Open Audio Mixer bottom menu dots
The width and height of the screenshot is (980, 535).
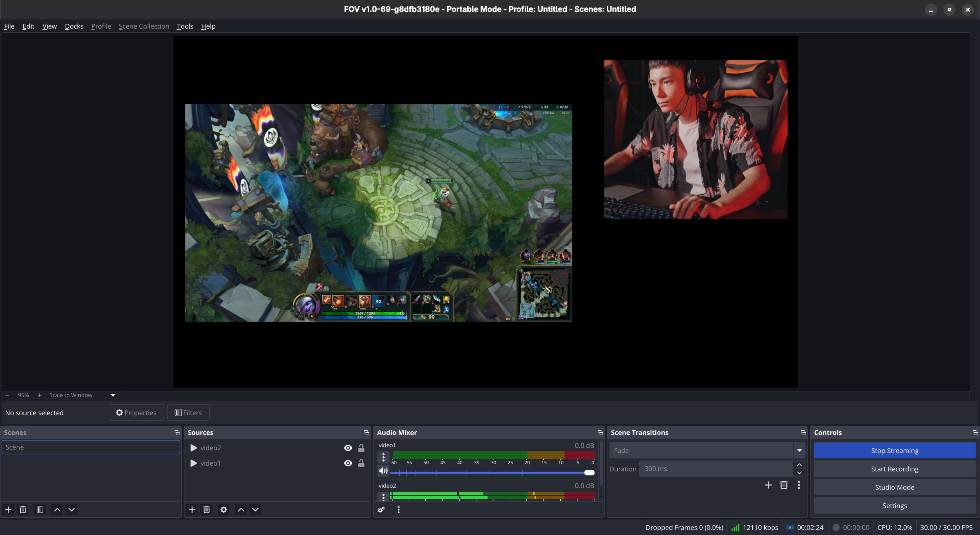tap(398, 509)
